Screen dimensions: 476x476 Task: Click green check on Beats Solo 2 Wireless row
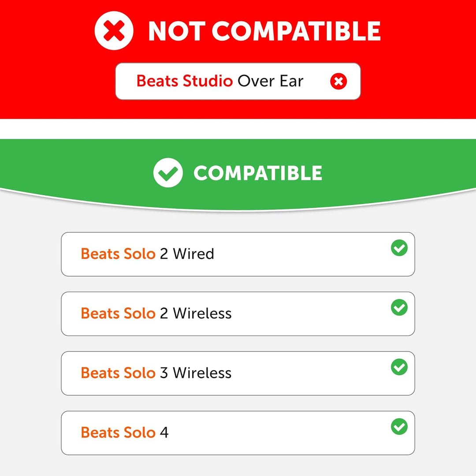(399, 307)
